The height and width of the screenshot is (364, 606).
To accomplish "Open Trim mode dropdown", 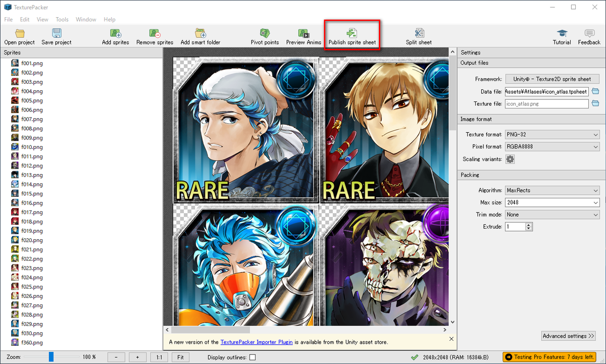I will (x=552, y=215).
